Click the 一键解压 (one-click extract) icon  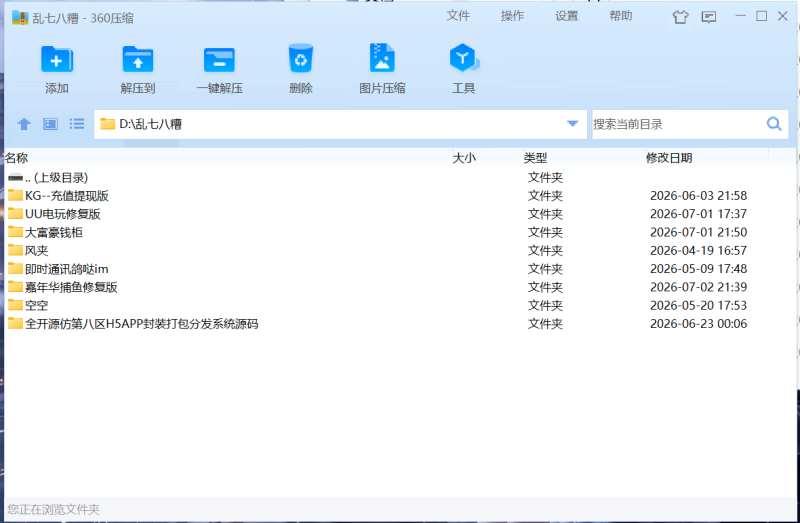(219, 60)
